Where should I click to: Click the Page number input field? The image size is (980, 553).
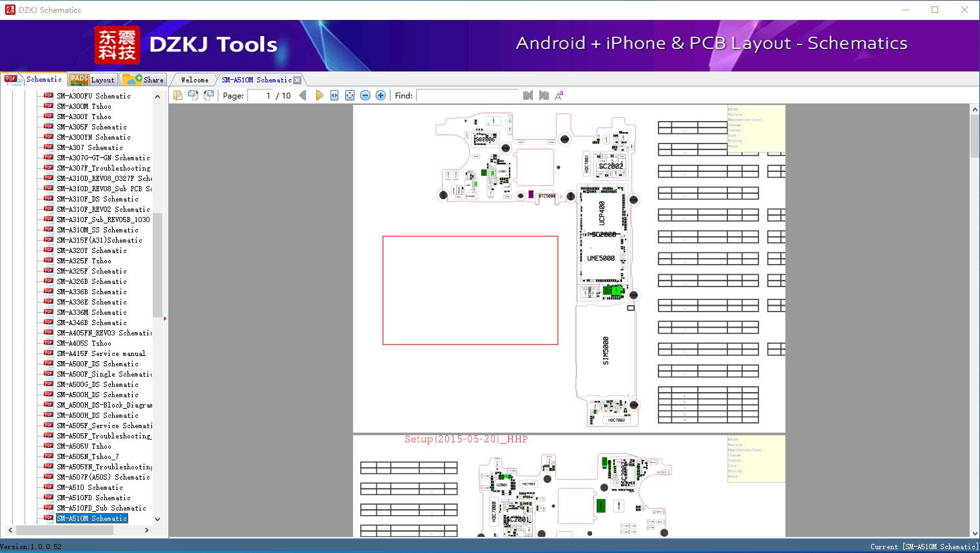coord(260,95)
